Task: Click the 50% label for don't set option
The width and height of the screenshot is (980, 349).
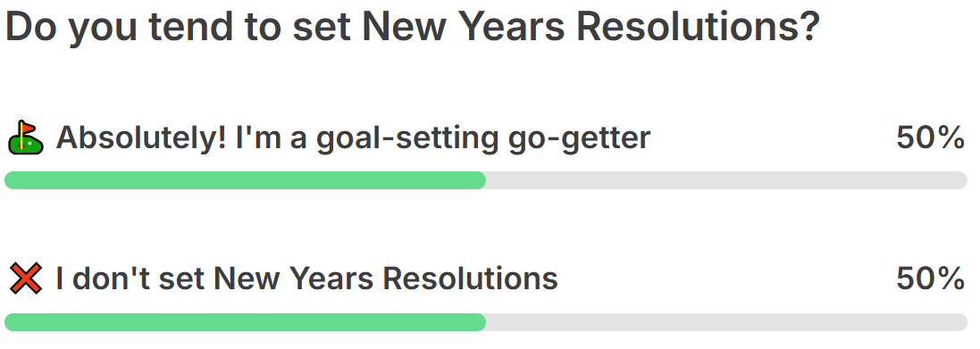Action: (x=931, y=278)
